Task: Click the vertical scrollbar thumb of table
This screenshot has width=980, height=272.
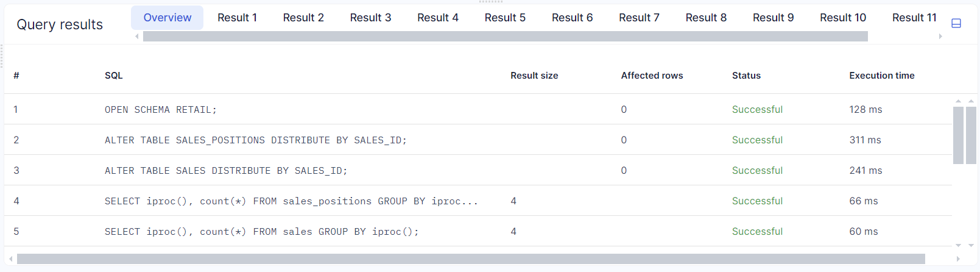Action: coord(958,135)
